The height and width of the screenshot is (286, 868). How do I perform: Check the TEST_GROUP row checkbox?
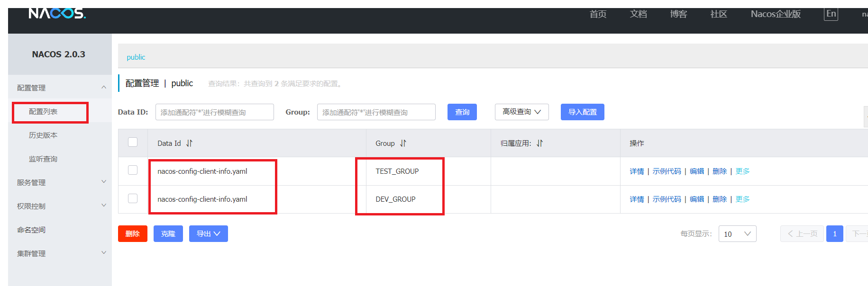point(133,170)
